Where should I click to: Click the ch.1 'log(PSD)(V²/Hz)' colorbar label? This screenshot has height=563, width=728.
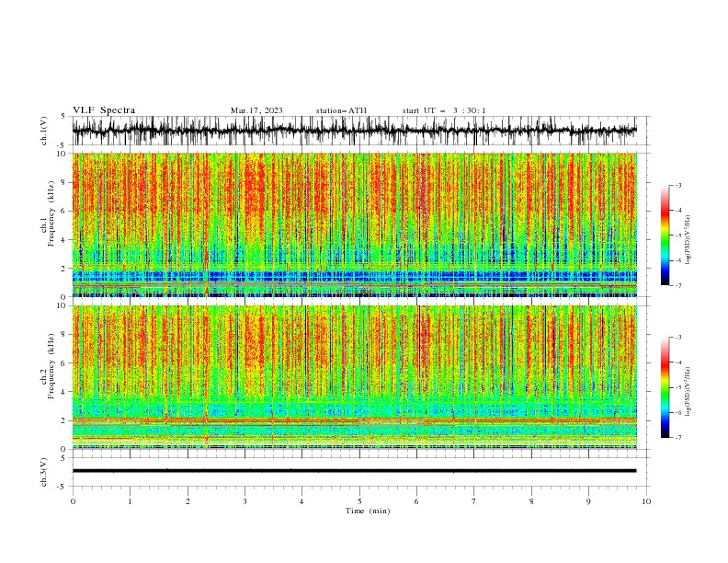coord(688,240)
